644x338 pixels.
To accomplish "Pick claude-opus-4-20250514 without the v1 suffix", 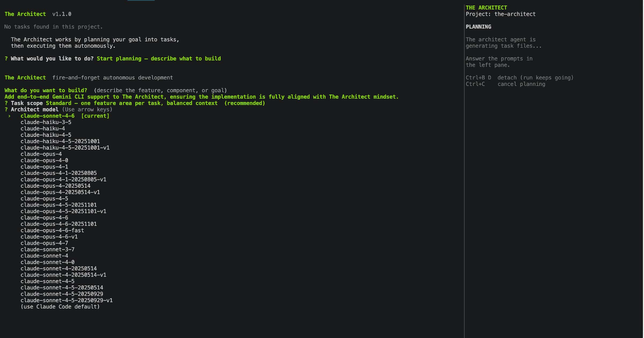I will click(x=56, y=186).
